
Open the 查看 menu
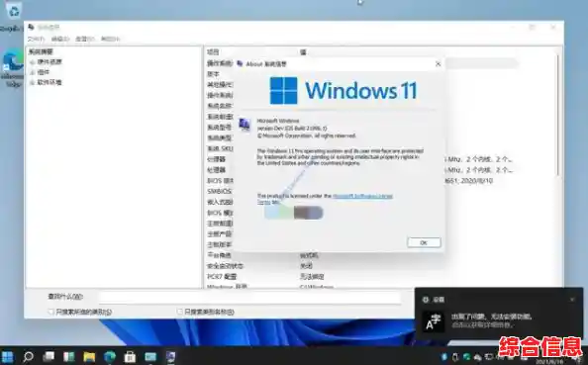point(85,39)
